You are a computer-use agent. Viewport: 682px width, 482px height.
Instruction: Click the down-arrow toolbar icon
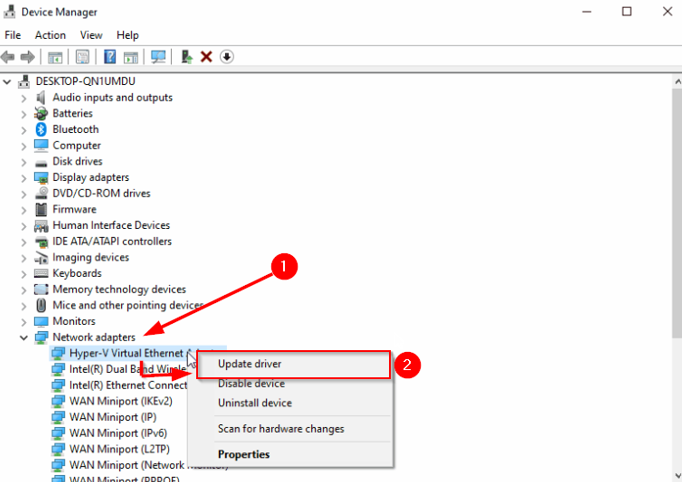[x=227, y=57]
